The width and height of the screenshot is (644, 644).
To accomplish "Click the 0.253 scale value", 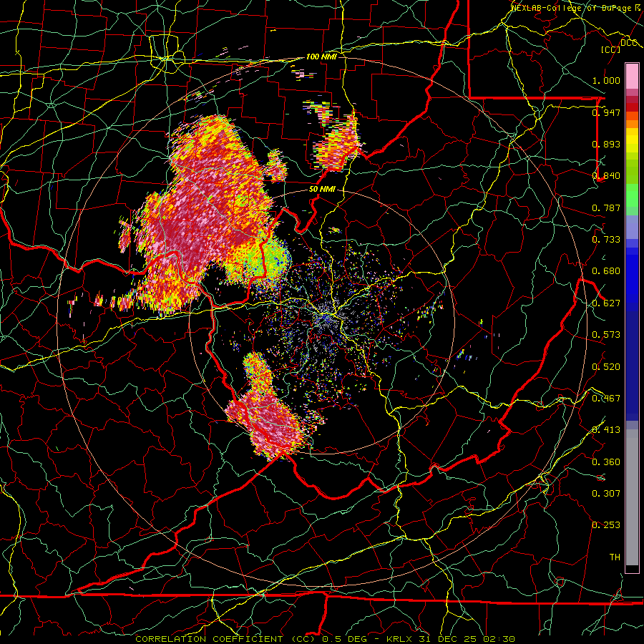I will pos(606,525).
